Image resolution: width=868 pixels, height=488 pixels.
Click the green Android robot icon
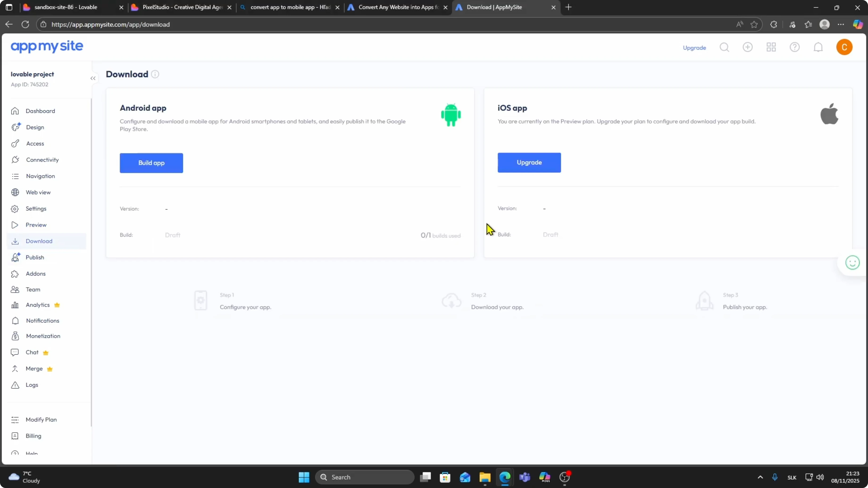tap(451, 115)
